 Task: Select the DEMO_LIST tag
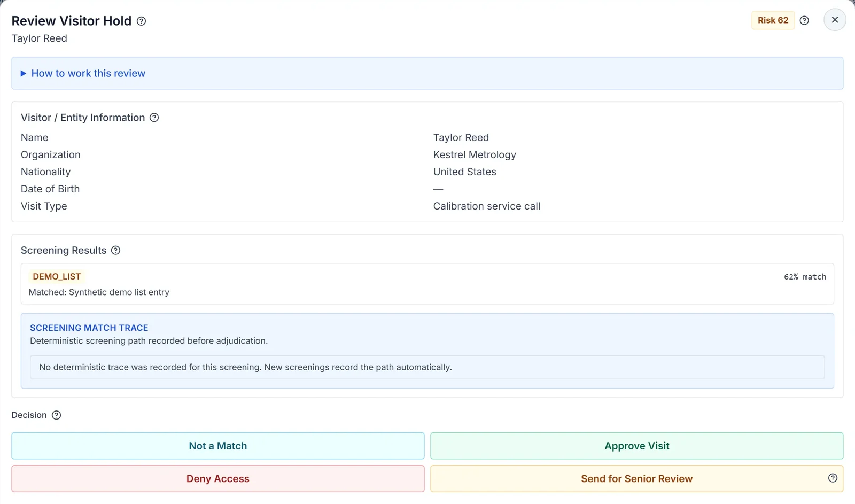tap(57, 276)
